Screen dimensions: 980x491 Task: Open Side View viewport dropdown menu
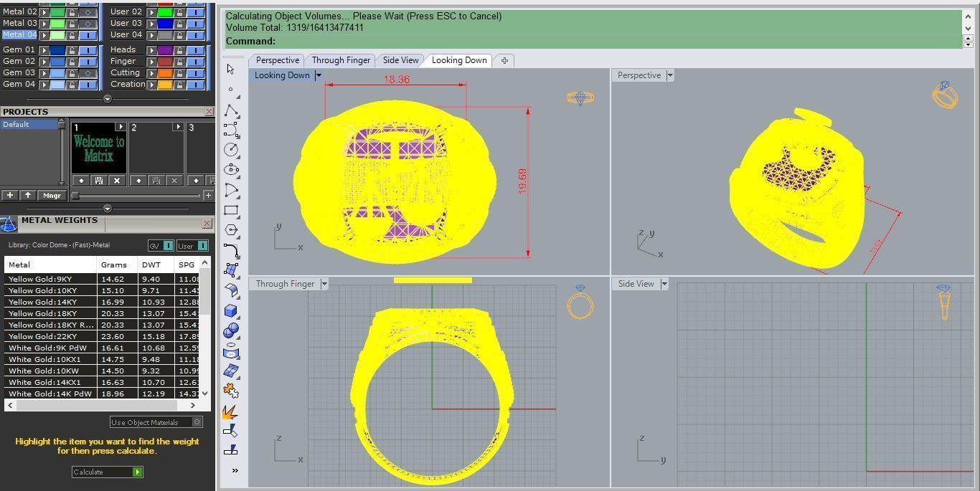click(x=664, y=284)
